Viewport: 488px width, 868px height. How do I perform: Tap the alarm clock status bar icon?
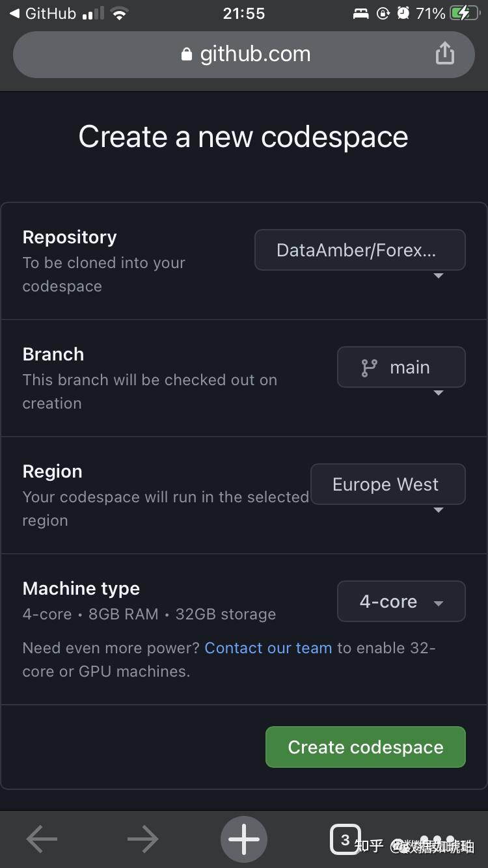pyautogui.click(x=402, y=13)
